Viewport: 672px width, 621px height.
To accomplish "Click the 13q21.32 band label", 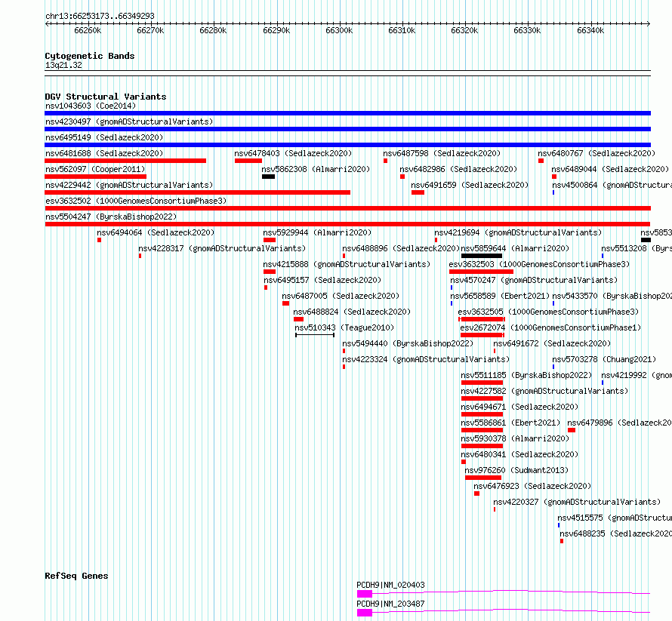I will (x=63, y=65).
